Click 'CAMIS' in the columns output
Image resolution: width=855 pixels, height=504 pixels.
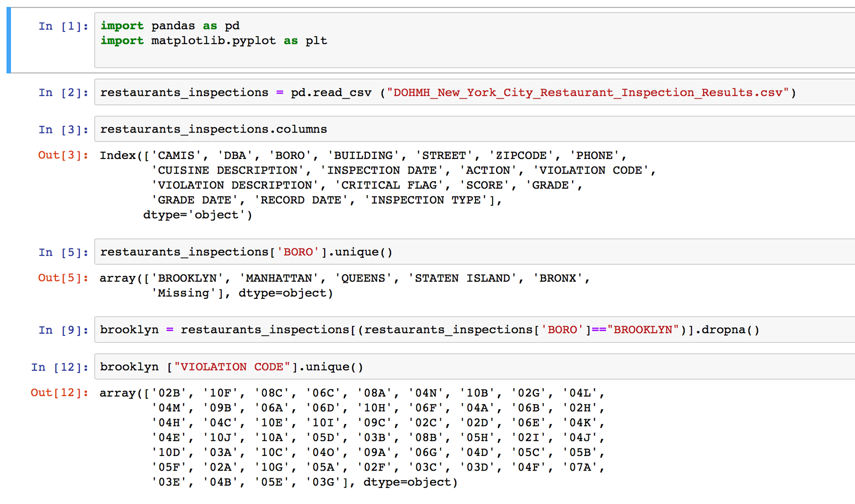click(176, 155)
